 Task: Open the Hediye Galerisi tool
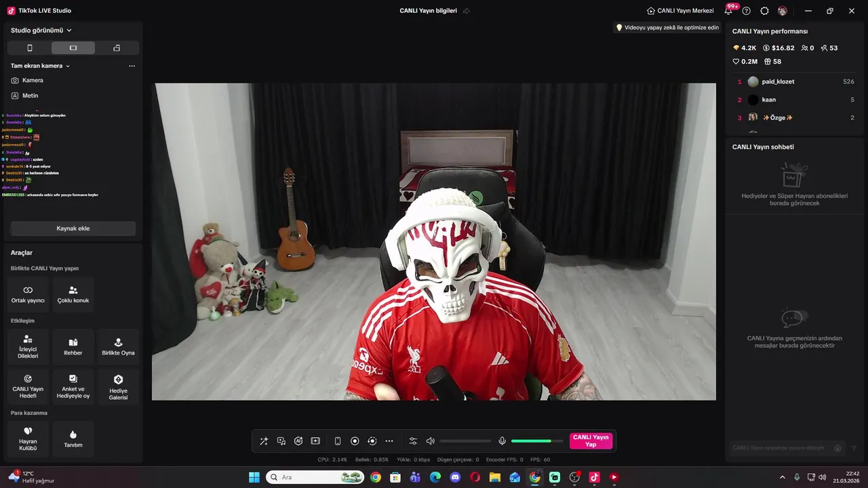pyautogui.click(x=118, y=387)
